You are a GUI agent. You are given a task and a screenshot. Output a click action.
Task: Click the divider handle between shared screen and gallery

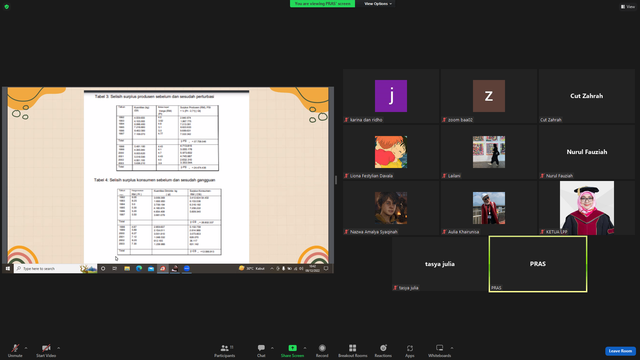tap(336, 180)
